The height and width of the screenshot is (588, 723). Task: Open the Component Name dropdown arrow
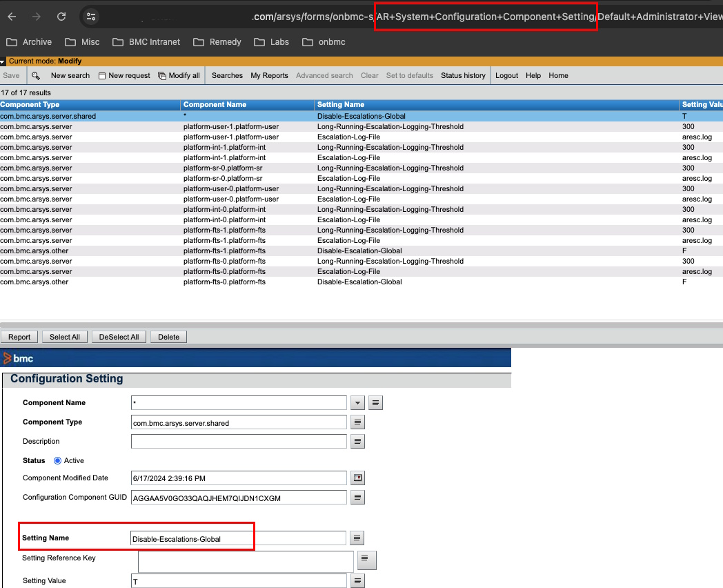[x=357, y=402]
